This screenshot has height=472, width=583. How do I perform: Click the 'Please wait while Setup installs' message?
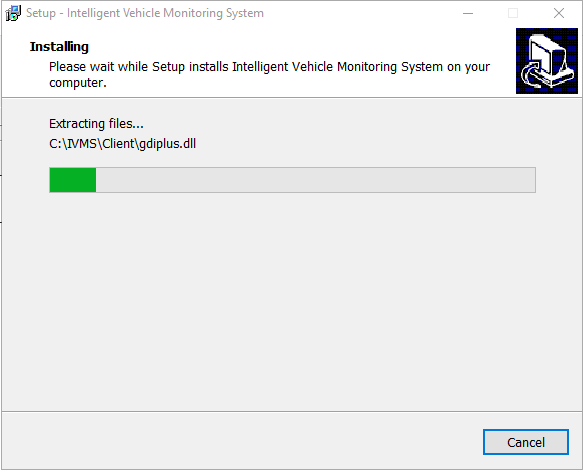coord(139,67)
